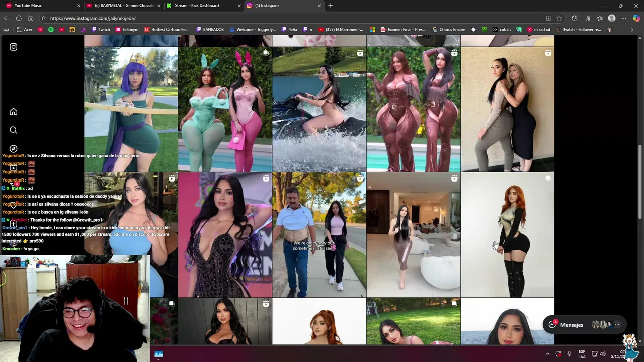Screen dimensions: 644x362
Task: Open the Copilot icon in the toolbar
Action: (x=636, y=18)
